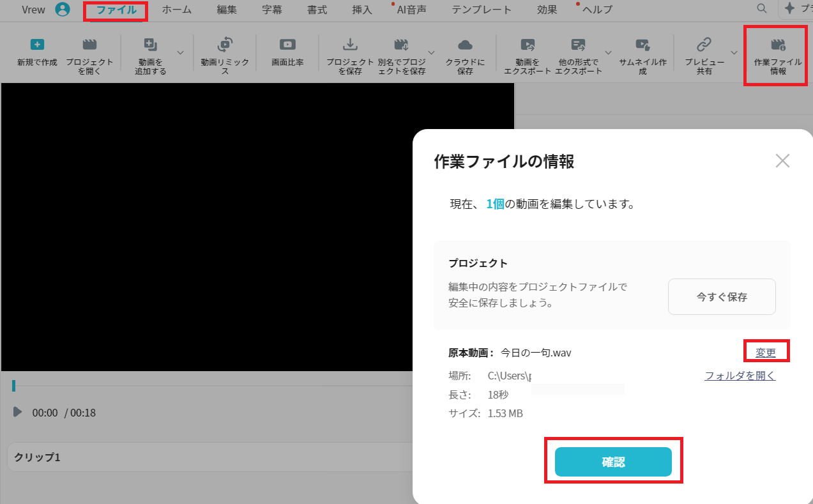The height and width of the screenshot is (504, 813).
Task: Click the 新規で作成 icon
Action: click(x=37, y=45)
